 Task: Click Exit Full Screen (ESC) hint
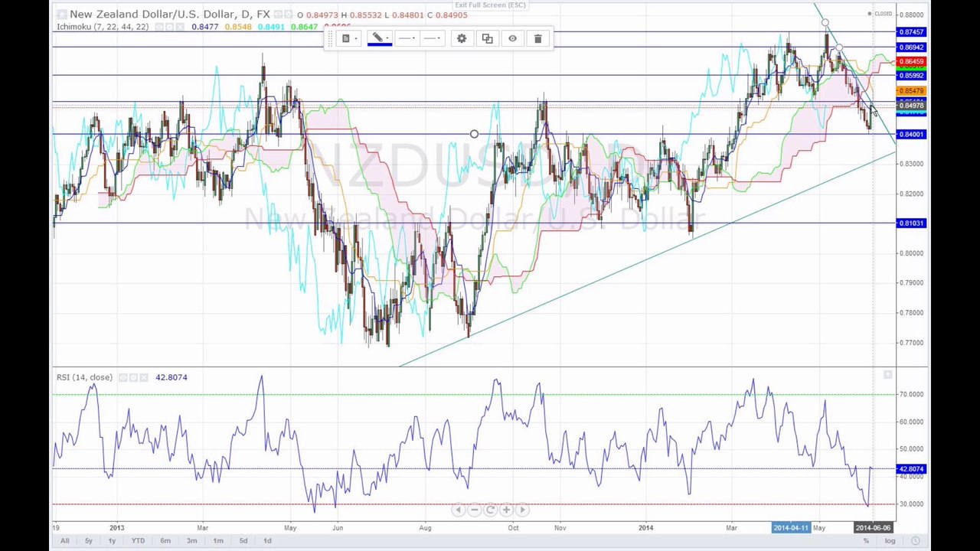click(490, 5)
